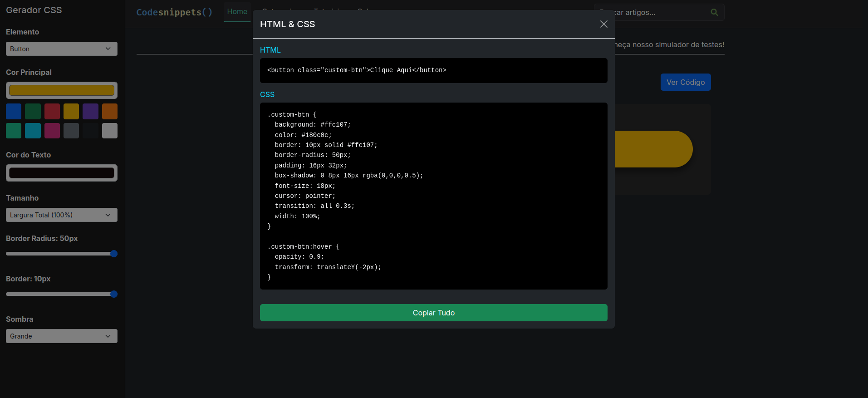868x398 pixels.
Task: Click the Gerador CSS sidebar title
Action: coord(34,10)
